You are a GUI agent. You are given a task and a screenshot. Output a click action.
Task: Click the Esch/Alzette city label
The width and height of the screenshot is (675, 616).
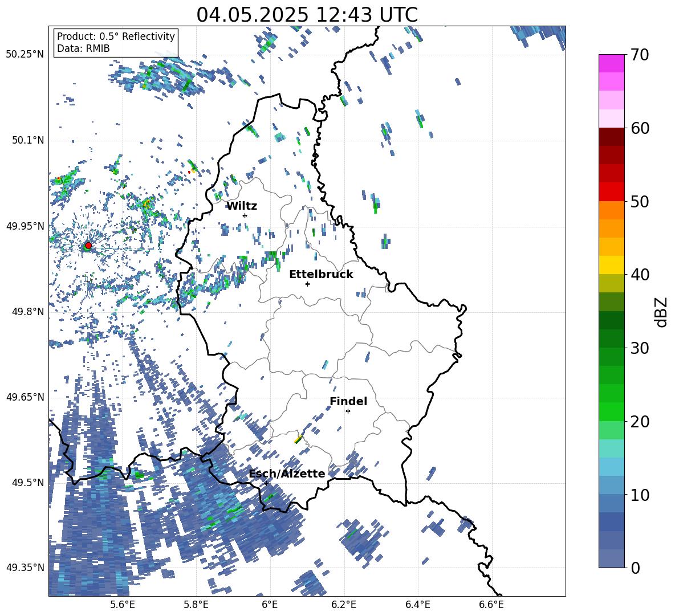pos(287,474)
